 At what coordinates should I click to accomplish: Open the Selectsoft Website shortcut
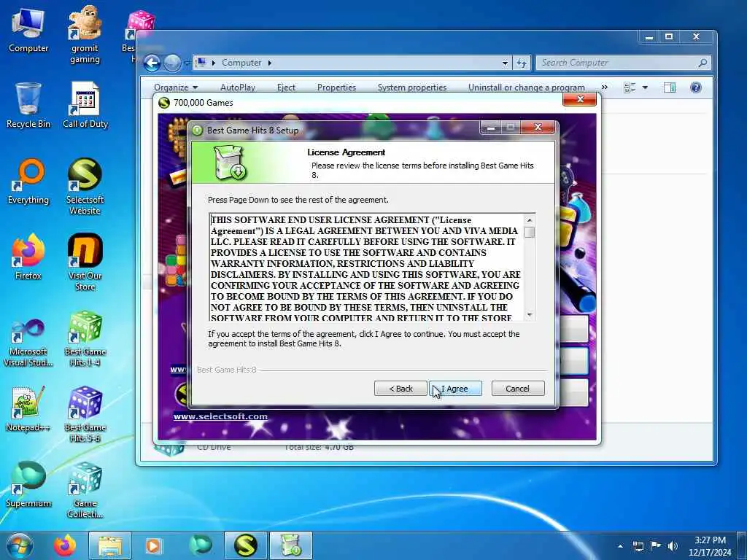click(85, 187)
